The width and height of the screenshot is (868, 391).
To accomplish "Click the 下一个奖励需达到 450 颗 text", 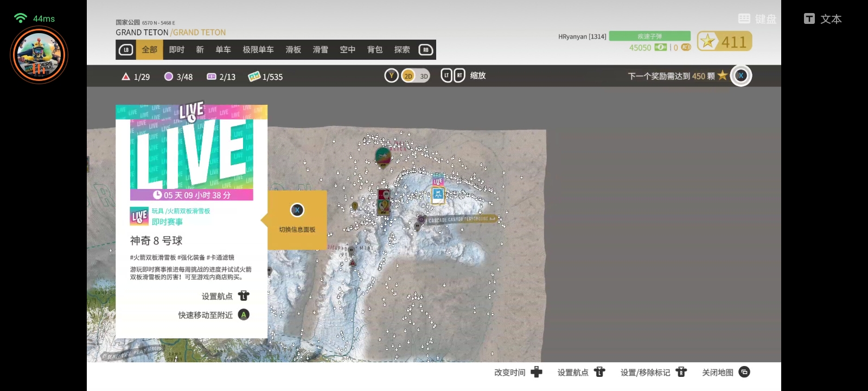I will point(672,76).
